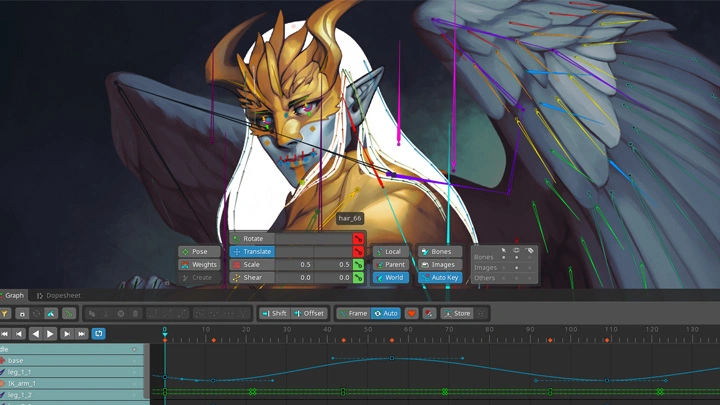Screen dimensions: 720x405
Task: Click the timeline tree vertical scrollbar
Action: 147,371
